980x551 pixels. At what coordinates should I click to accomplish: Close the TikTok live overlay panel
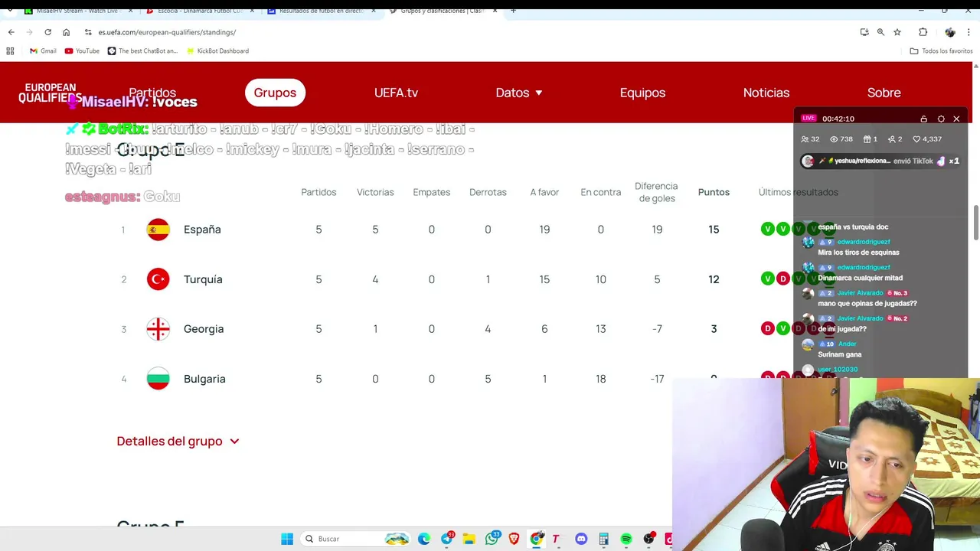pyautogui.click(x=956, y=119)
